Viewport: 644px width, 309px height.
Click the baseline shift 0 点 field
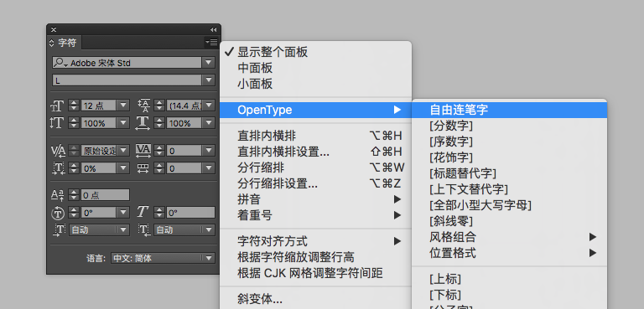point(105,195)
